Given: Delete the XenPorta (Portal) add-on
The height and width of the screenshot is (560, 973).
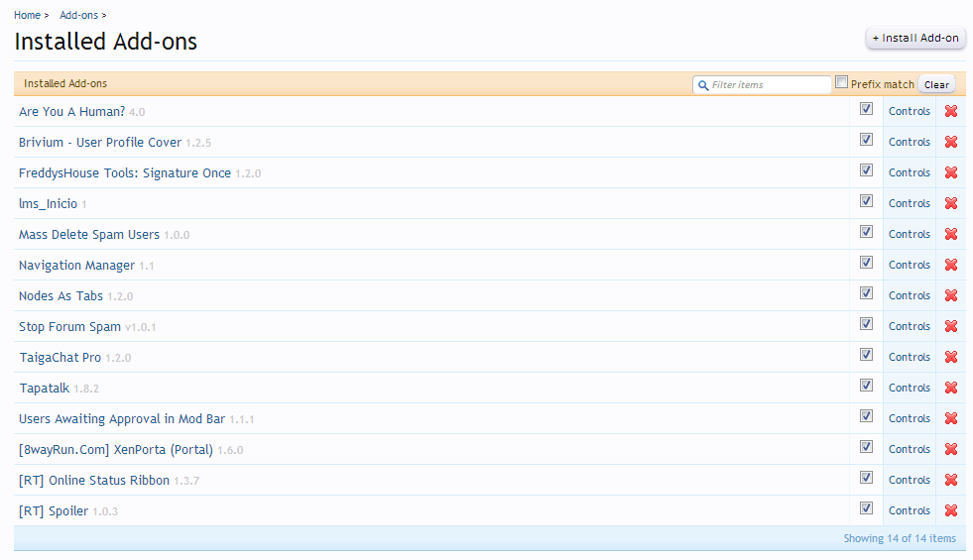Looking at the screenshot, I should [x=950, y=449].
